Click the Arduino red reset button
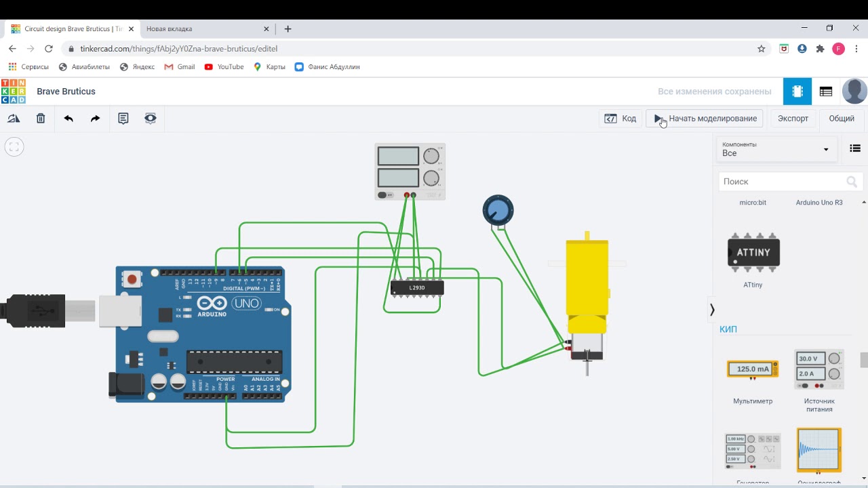Image resolution: width=868 pixels, height=488 pixels. coord(132,279)
